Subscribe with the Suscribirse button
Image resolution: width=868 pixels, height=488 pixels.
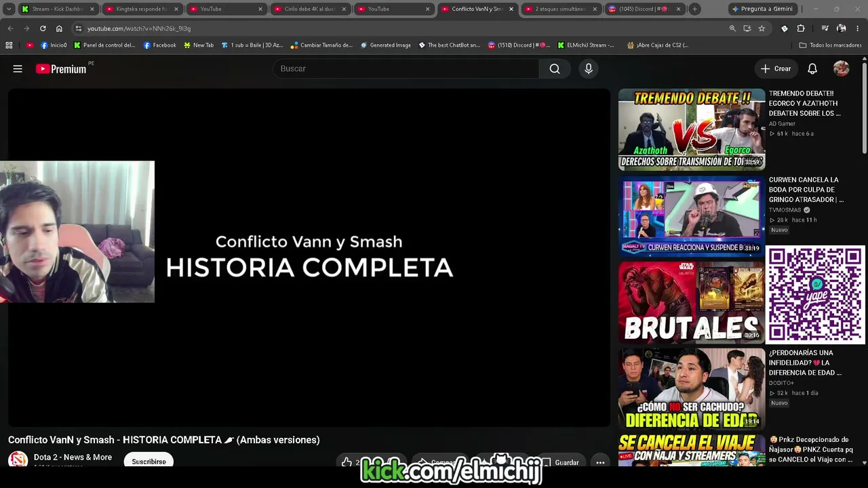(149, 461)
